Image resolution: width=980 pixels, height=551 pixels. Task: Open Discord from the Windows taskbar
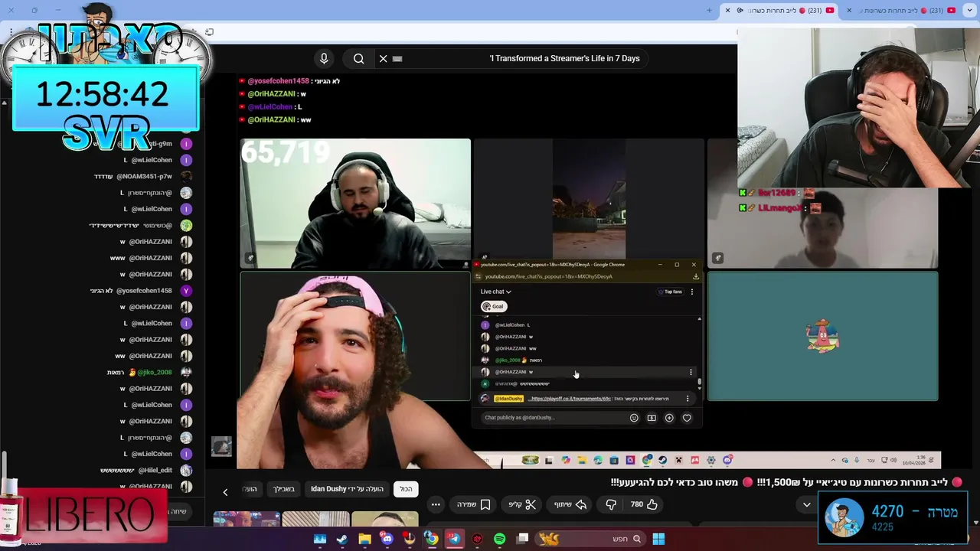(387, 539)
